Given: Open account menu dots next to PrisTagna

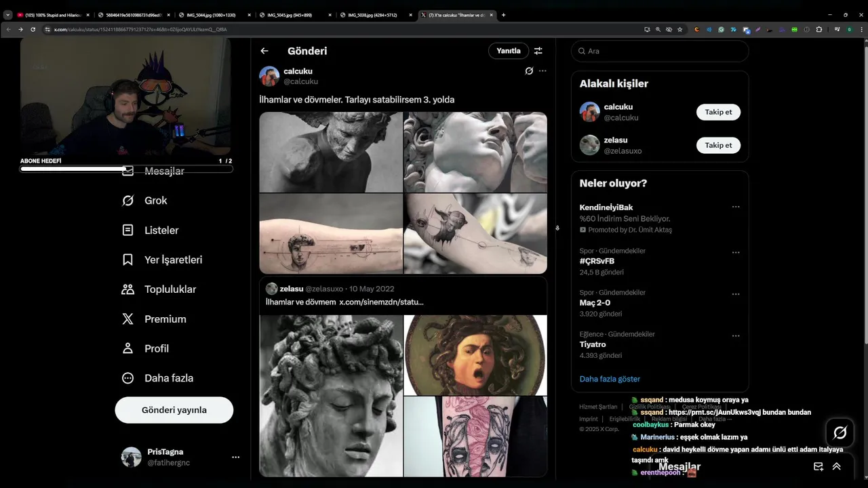Looking at the screenshot, I should 235,457.
